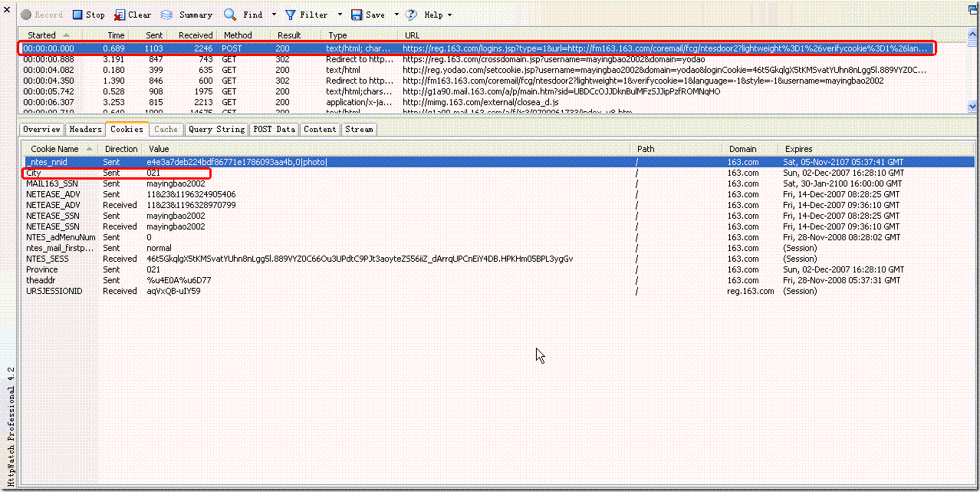The width and height of the screenshot is (980, 492).
Task: Select the theaddr cookie row
Action: click(498, 280)
